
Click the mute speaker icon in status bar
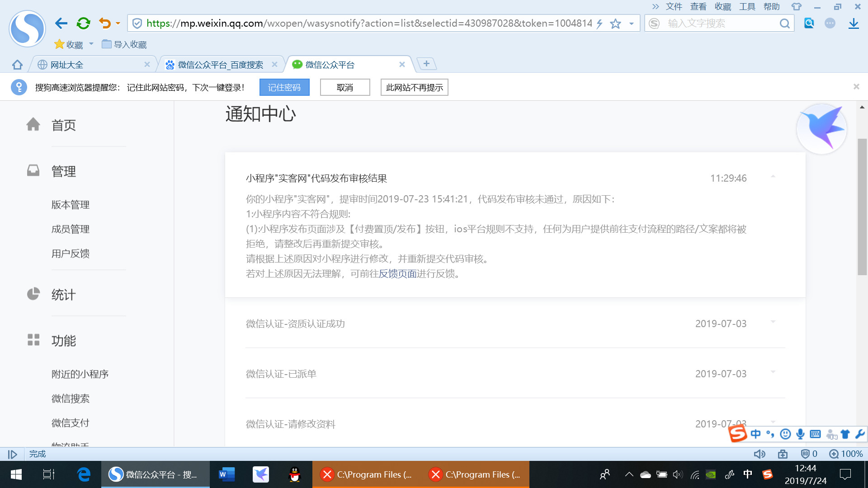759,454
